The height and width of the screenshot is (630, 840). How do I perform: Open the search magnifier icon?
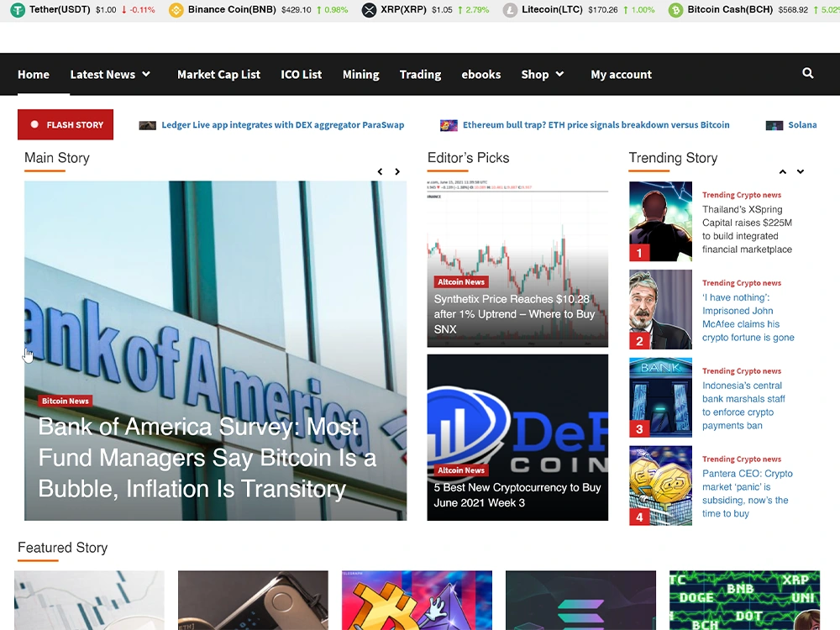tap(808, 73)
